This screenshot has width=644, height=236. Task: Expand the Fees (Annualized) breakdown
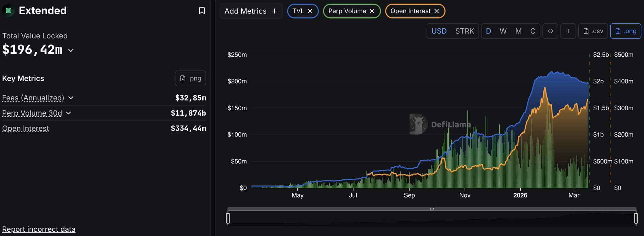71,98
